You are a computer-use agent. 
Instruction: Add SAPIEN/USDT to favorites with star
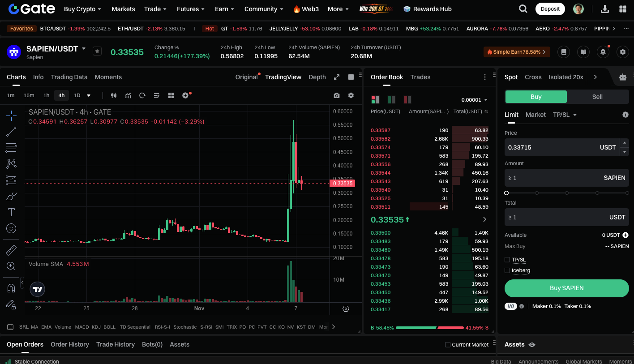pyautogui.click(x=97, y=51)
